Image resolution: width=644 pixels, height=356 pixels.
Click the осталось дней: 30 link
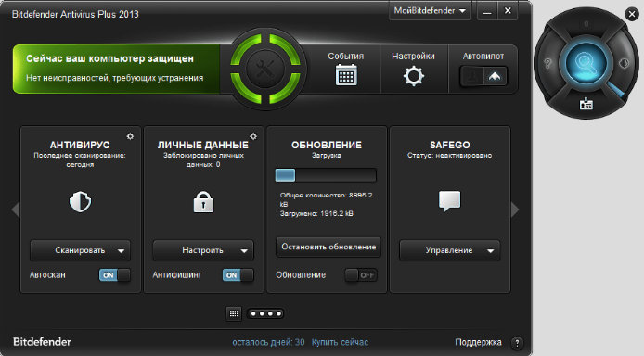(x=268, y=342)
